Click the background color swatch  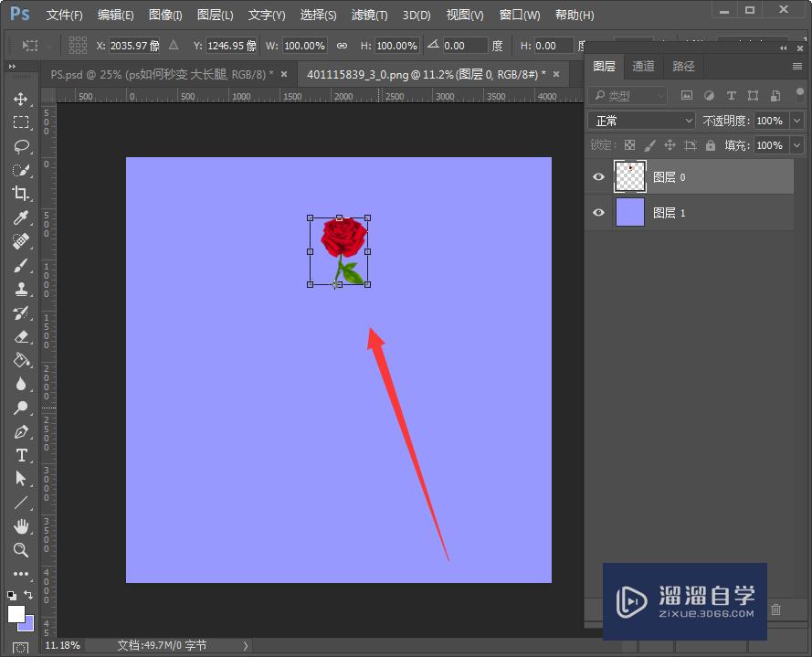pos(29,626)
